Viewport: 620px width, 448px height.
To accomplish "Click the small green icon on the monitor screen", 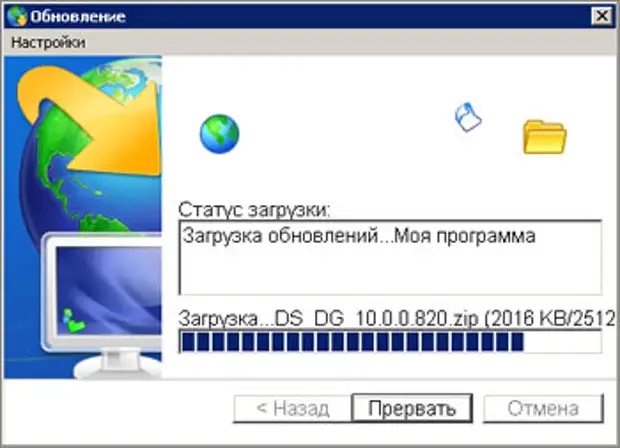I will 73,320.
